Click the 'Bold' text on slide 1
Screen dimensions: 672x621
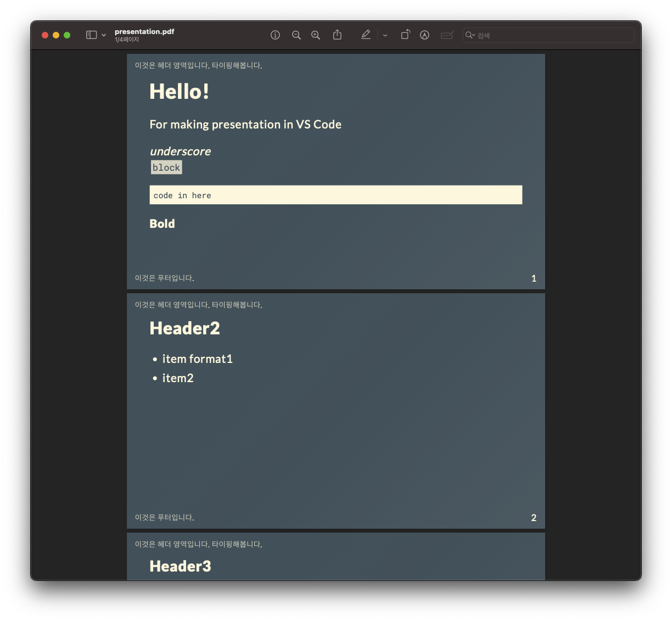[x=162, y=223]
